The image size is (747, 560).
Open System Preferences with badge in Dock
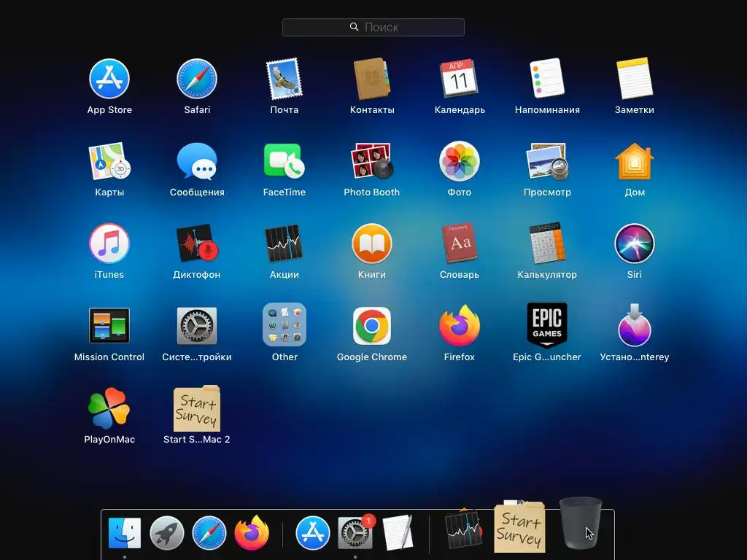(355, 532)
